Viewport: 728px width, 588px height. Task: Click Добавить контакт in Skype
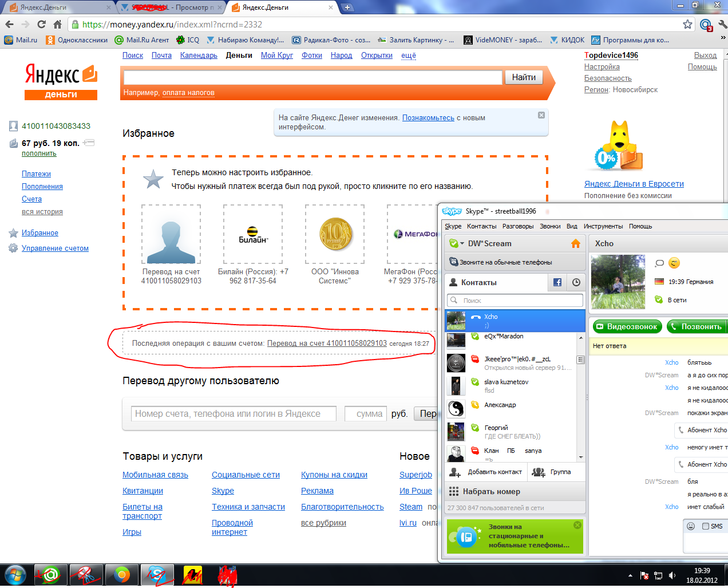point(486,472)
